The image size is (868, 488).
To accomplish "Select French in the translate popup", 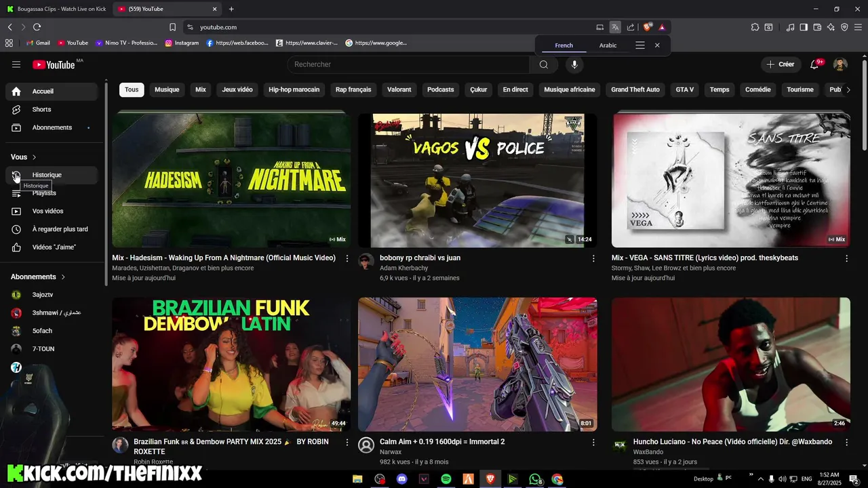I will click(x=564, y=45).
